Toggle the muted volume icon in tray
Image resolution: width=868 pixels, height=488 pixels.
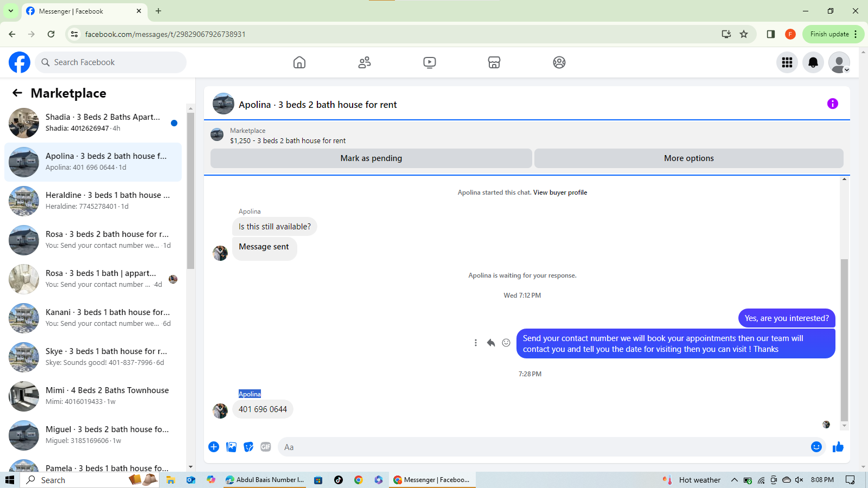799,480
